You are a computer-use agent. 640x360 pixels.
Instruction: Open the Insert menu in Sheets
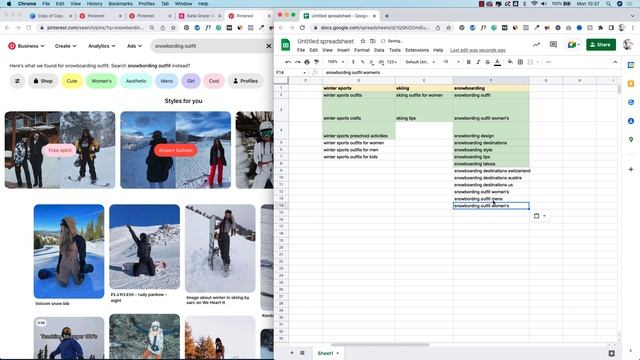(343, 50)
